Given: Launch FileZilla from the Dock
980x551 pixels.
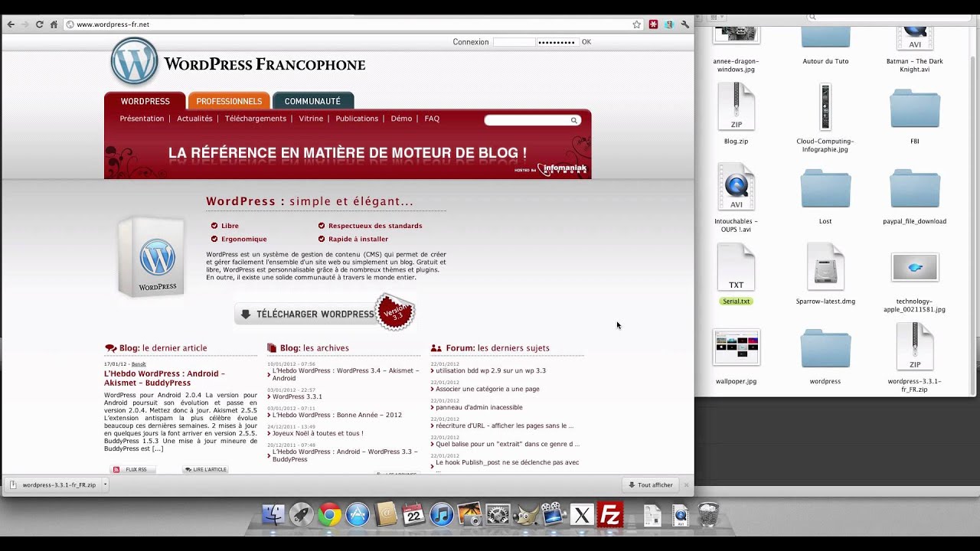Looking at the screenshot, I should tap(610, 514).
